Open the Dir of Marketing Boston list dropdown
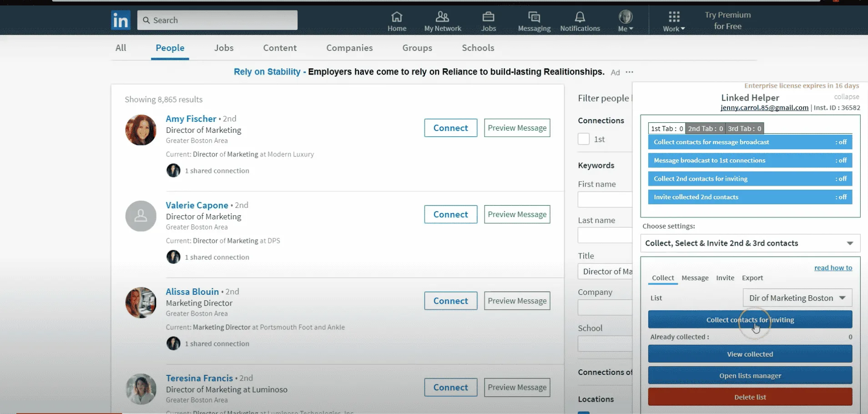This screenshot has width=868, height=414. [x=797, y=298]
